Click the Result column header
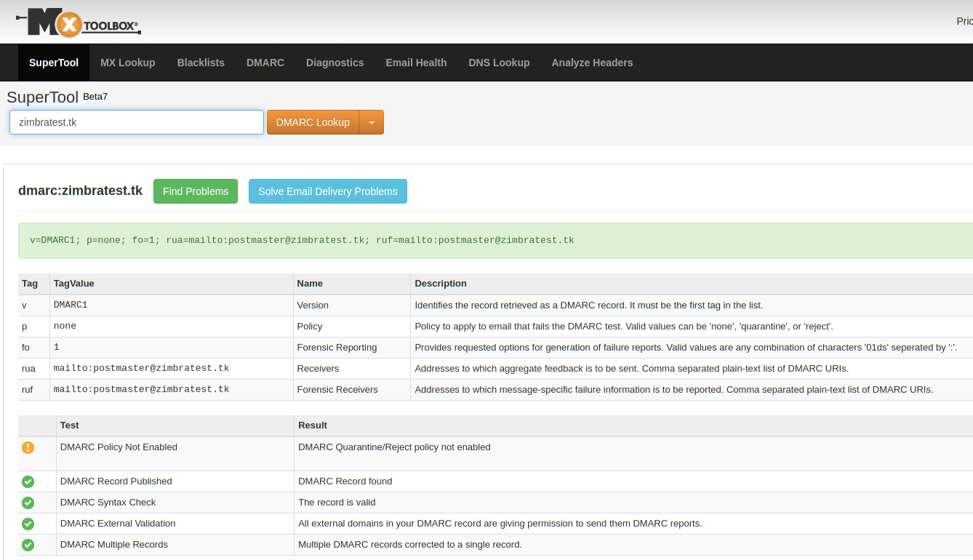The height and width of the screenshot is (560, 973). click(313, 425)
